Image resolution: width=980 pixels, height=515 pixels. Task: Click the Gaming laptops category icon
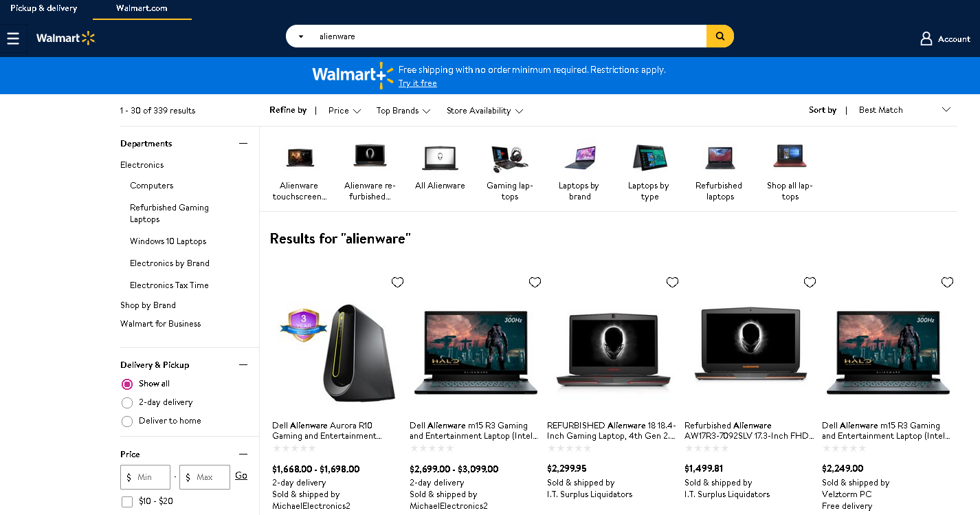coord(509,158)
